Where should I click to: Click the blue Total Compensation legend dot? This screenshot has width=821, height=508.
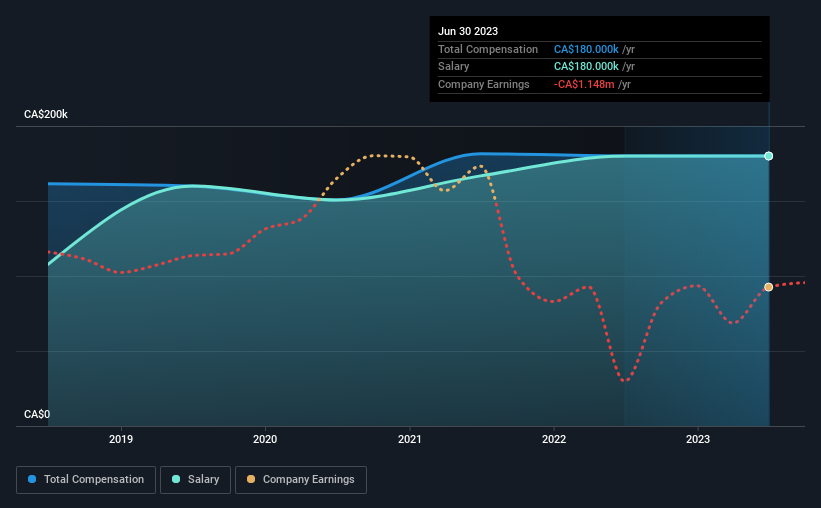[x=32, y=479]
